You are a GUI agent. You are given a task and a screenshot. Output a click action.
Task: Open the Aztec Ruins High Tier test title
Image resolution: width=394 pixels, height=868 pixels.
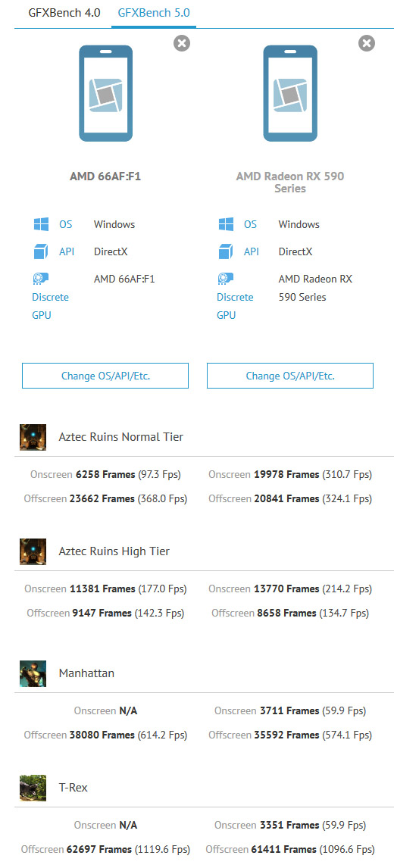coord(114,551)
